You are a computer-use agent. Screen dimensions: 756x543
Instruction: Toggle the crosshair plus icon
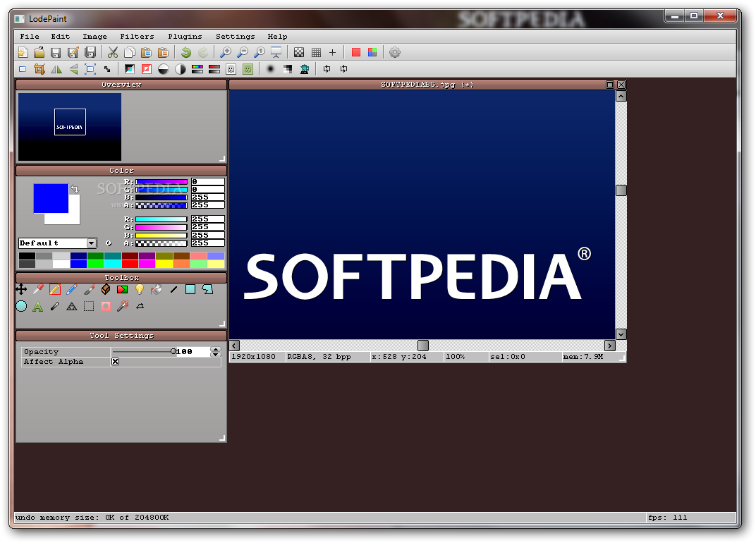332,52
